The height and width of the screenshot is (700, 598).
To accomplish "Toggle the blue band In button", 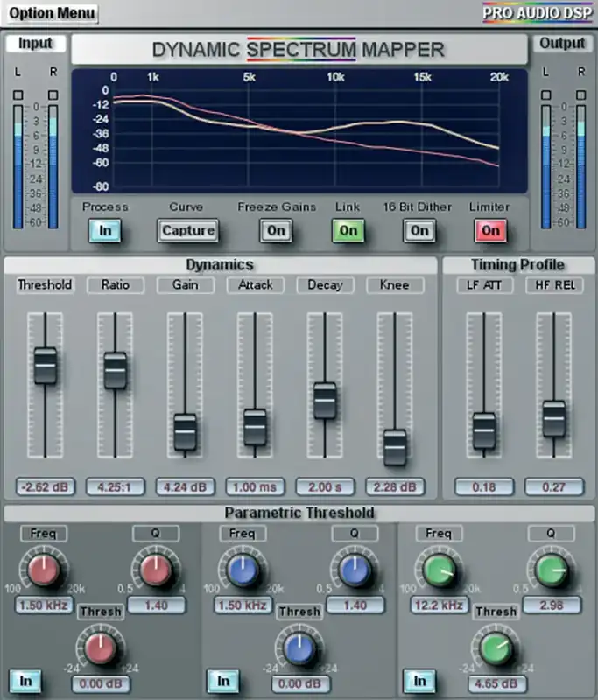I will [x=223, y=681].
